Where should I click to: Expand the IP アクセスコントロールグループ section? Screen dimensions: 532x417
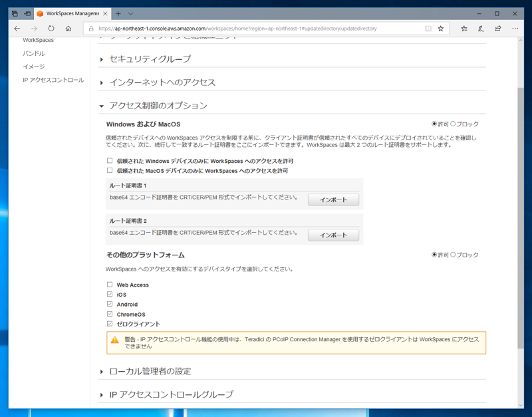172,394
